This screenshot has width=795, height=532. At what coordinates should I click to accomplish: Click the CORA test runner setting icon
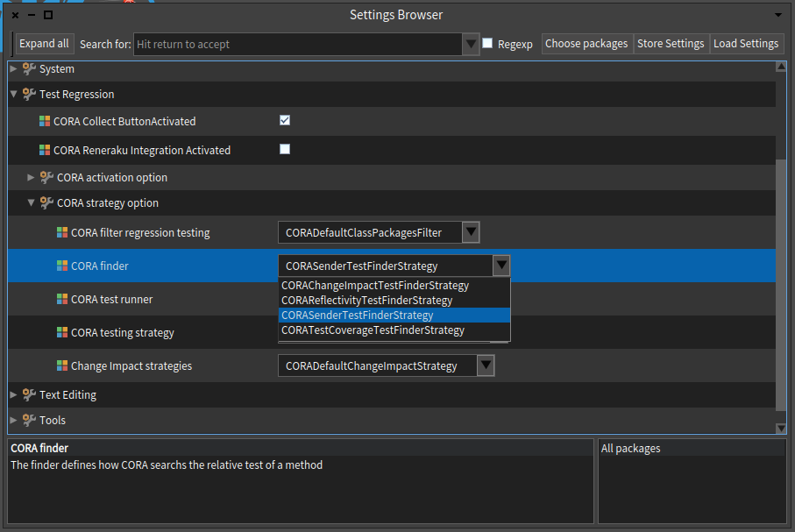tap(62, 299)
